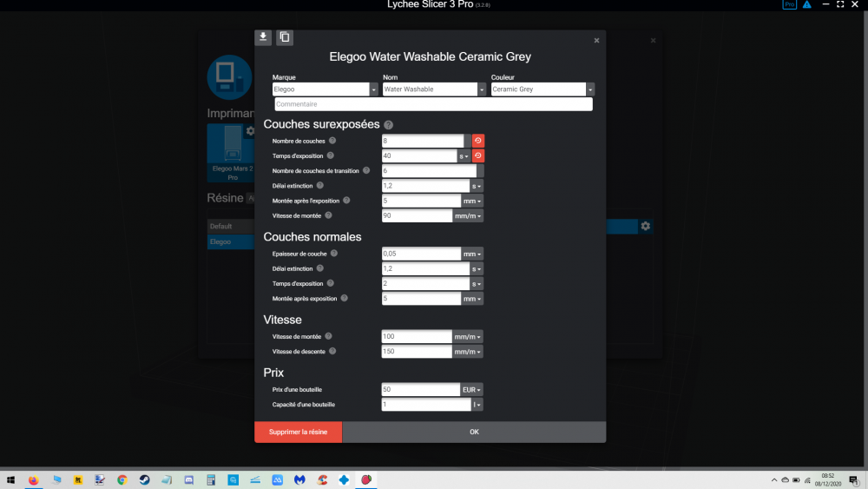Show help for Vitesse de descente

coord(332,351)
